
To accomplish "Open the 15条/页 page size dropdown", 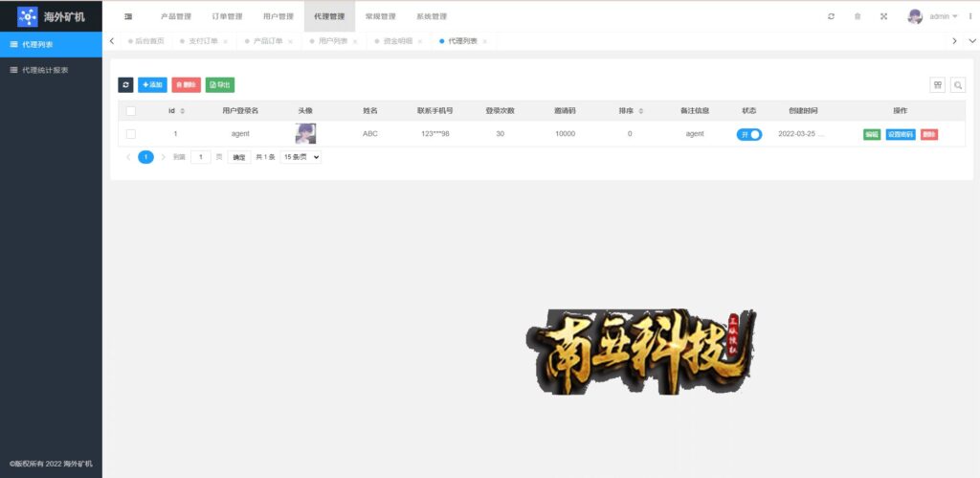I will point(301,157).
